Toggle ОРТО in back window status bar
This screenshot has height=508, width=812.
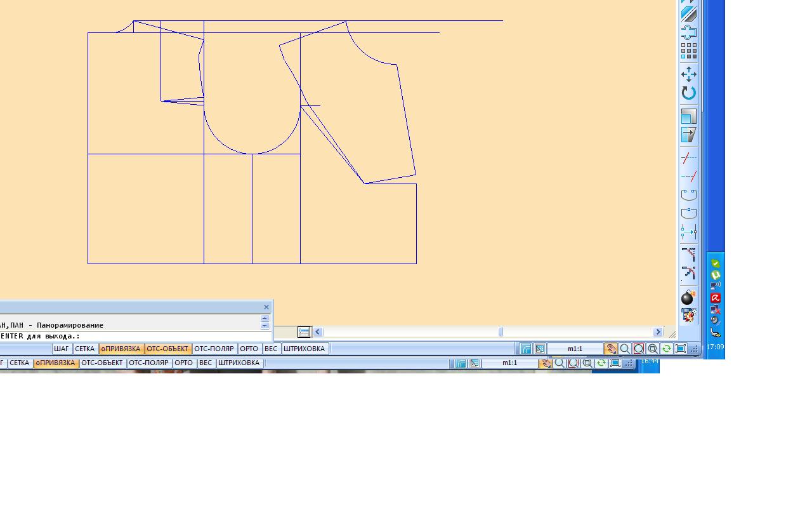pyautogui.click(x=184, y=363)
